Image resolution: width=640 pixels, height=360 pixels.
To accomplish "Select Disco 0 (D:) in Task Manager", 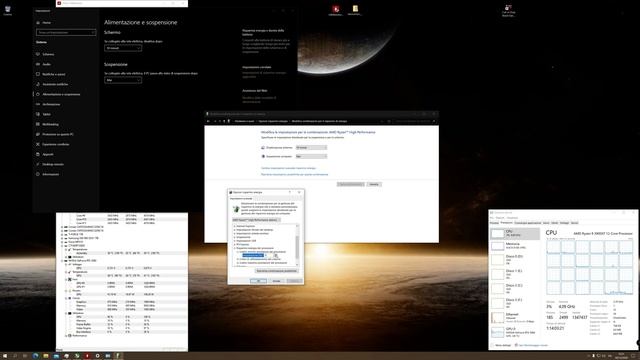I will point(514,260).
